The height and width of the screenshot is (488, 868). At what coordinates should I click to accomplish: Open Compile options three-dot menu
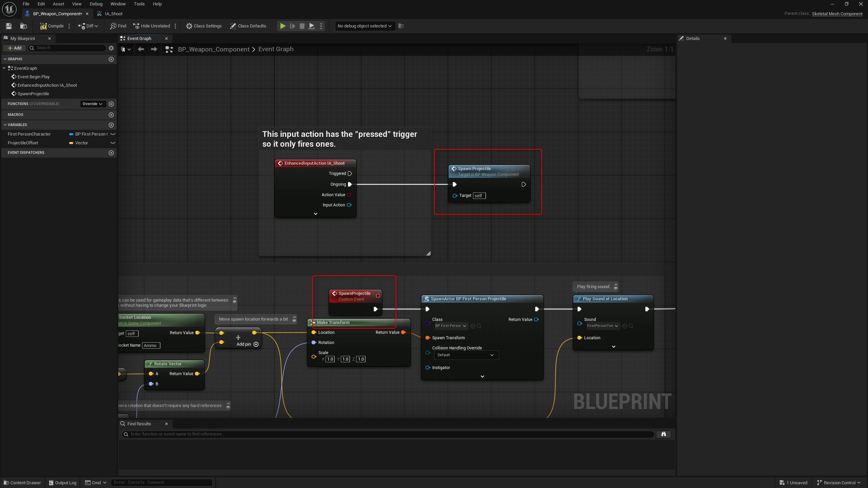click(69, 26)
